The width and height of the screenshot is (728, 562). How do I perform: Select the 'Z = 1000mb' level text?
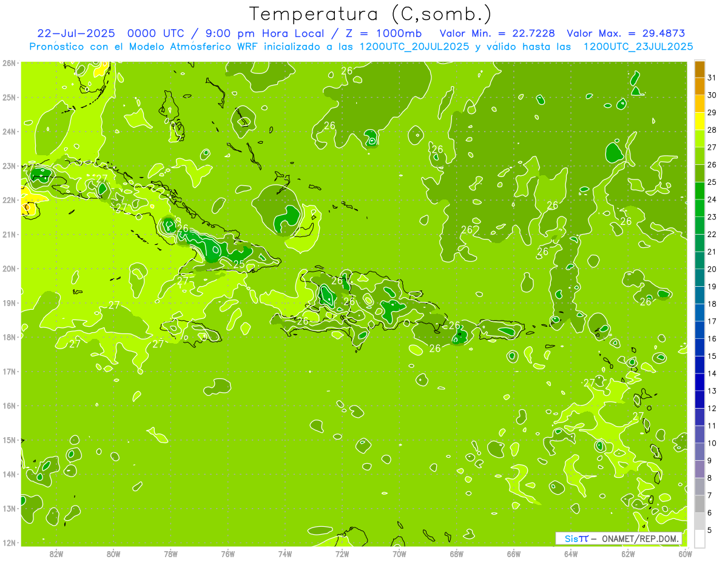point(383,33)
